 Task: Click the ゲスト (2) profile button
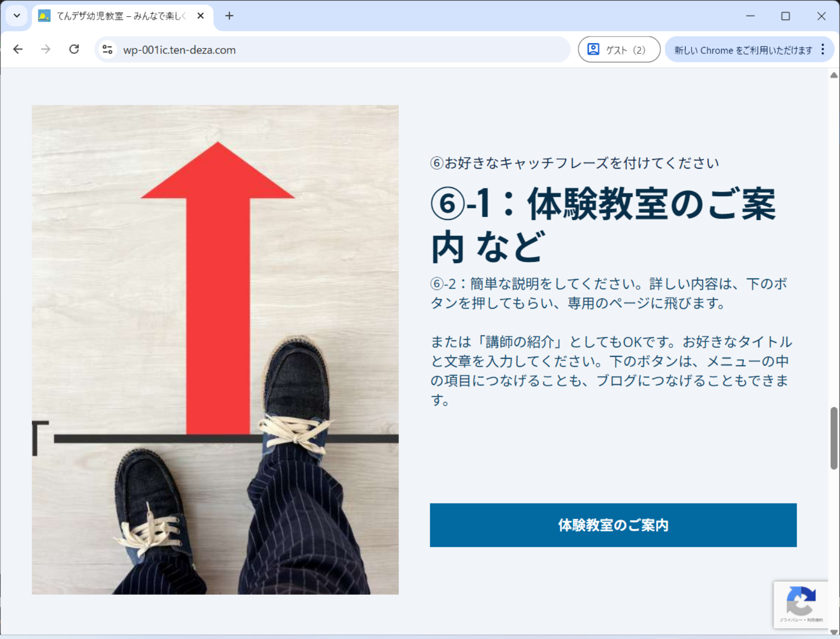(619, 50)
